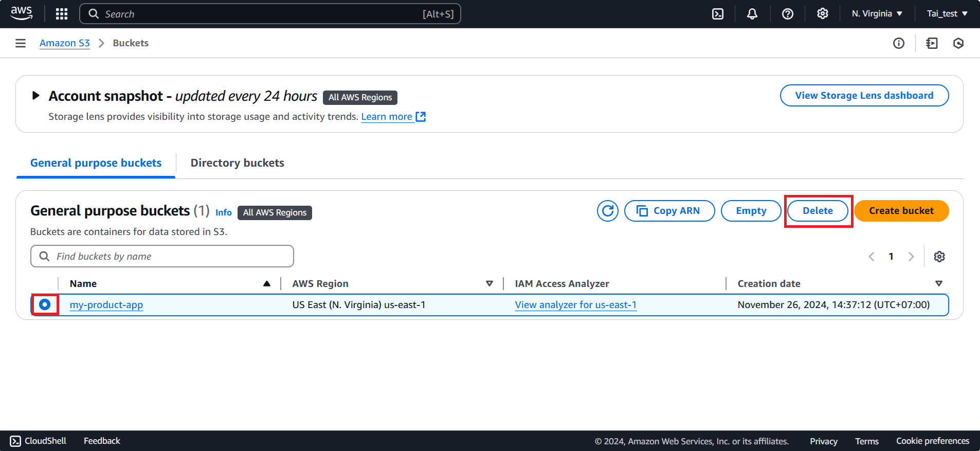Click Copy ARN button
Image resolution: width=980 pixels, height=451 pixels.
669,211
